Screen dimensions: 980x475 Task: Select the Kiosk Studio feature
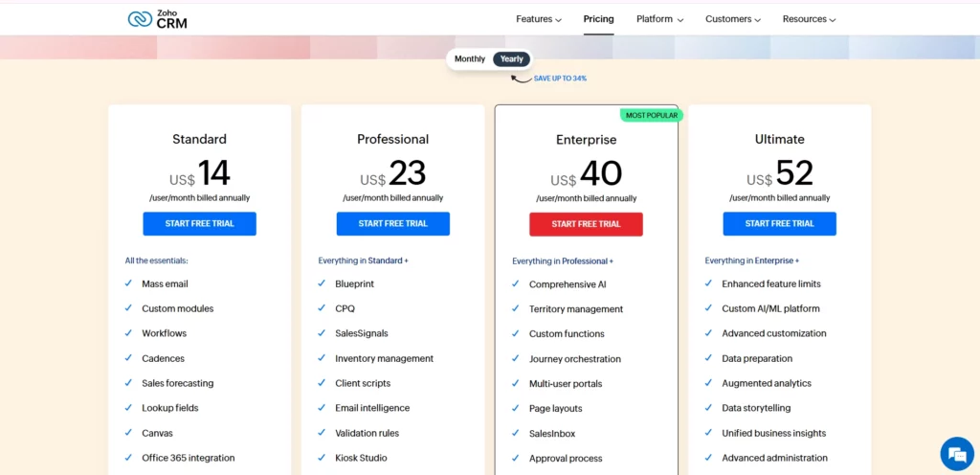click(361, 458)
